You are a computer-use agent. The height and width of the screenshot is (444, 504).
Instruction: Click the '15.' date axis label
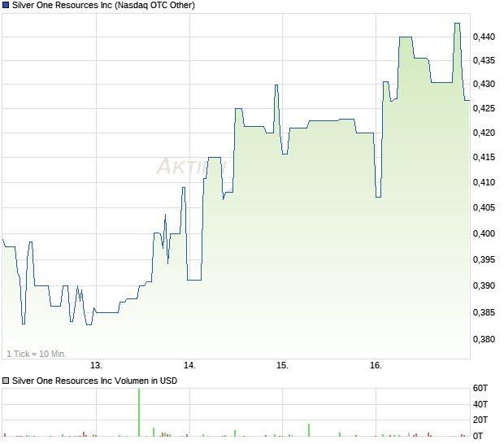pos(283,366)
